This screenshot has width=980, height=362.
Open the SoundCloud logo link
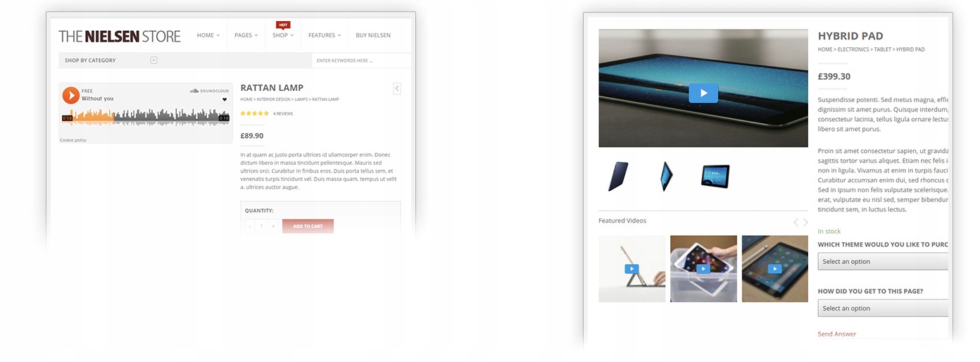tap(210, 91)
